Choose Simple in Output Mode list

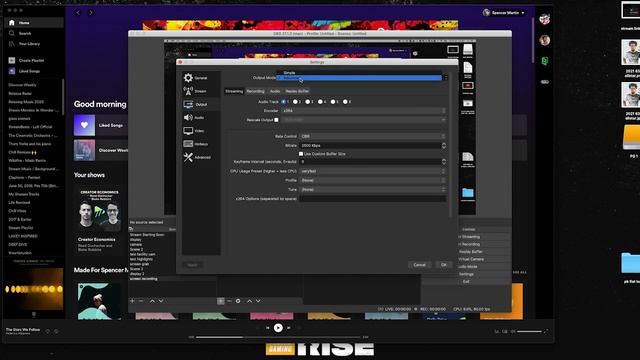(x=359, y=73)
